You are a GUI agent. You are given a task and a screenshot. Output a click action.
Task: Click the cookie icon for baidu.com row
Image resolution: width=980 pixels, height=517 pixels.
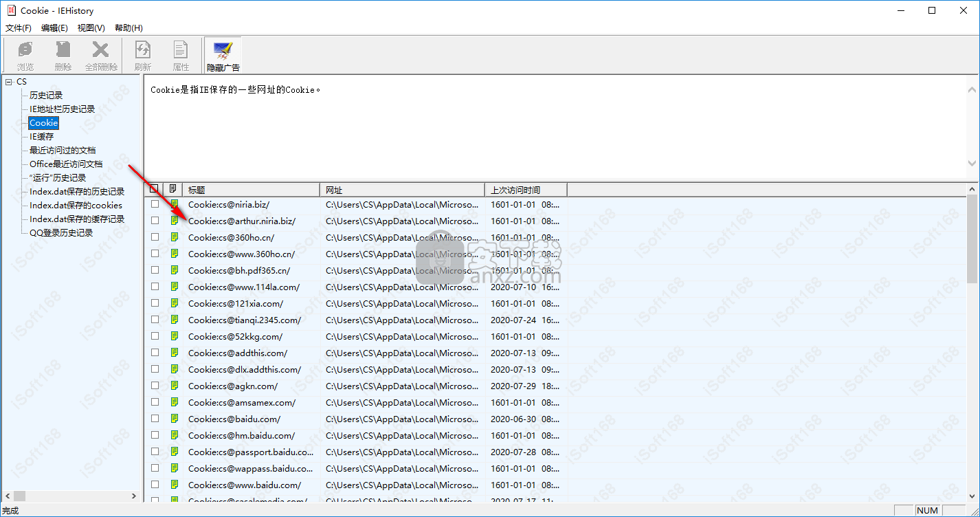click(x=175, y=419)
